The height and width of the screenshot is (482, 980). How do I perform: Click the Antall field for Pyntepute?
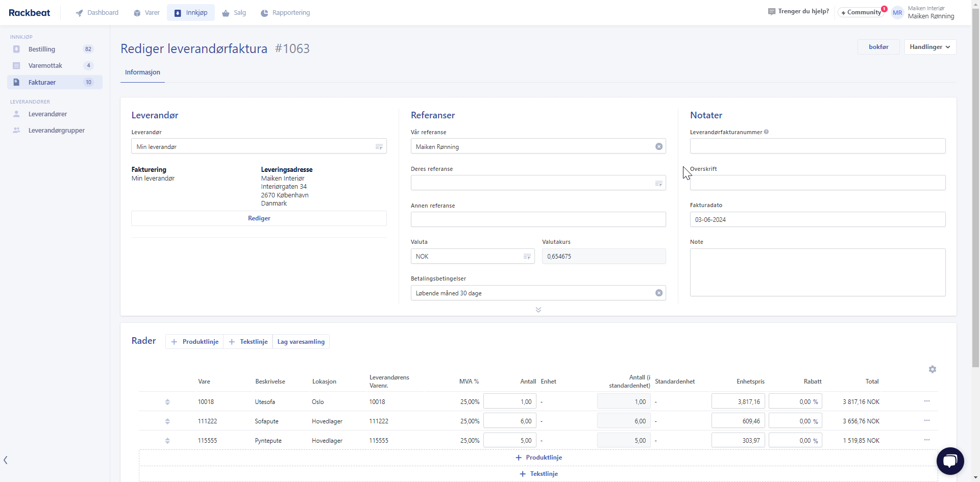click(509, 440)
